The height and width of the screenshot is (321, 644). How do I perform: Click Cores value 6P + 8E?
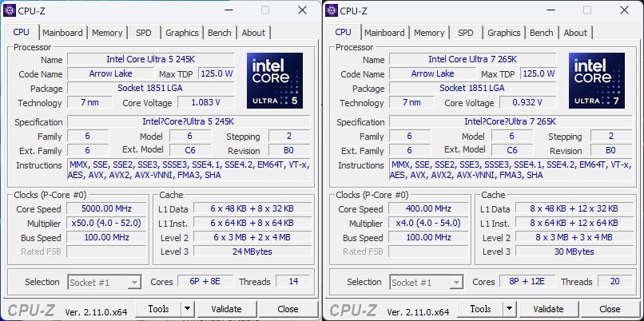205,282
